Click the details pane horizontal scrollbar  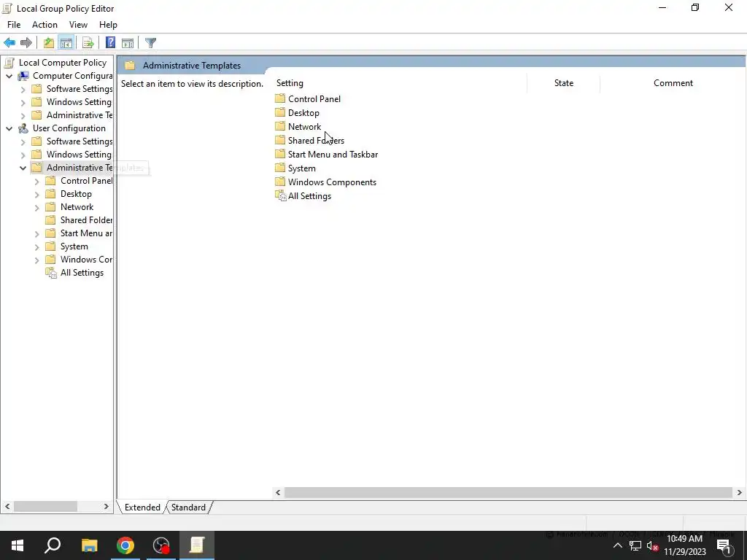(x=508, y=492)
